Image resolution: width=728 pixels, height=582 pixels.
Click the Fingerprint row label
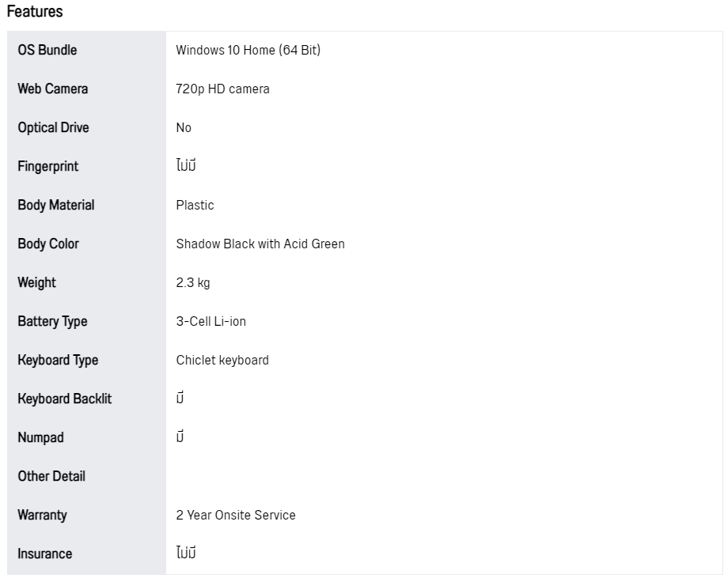(x=48, y=167)
